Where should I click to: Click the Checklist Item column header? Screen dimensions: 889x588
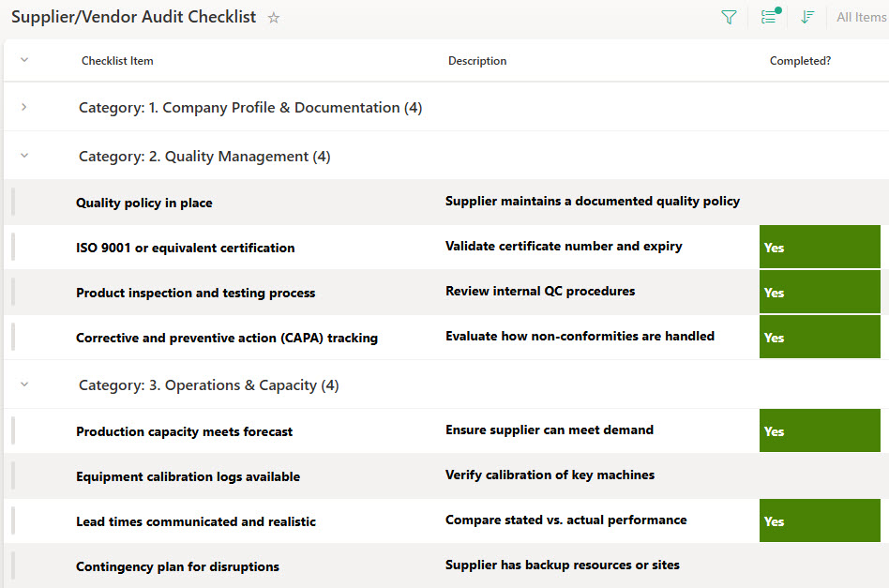[117, 61]
